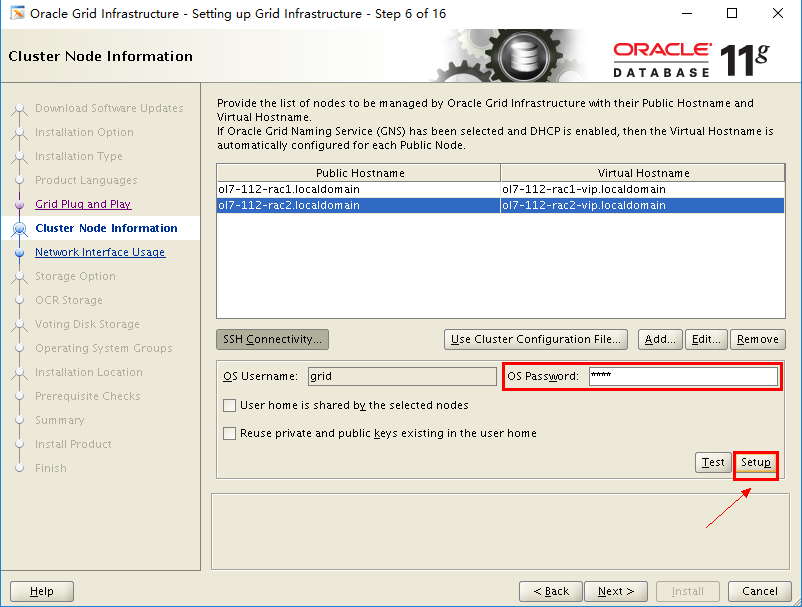Image resolution: width=802 pixels, height=607 pixels.
Task: Enable user home shared by selected nodes
Action: (230, 406)
